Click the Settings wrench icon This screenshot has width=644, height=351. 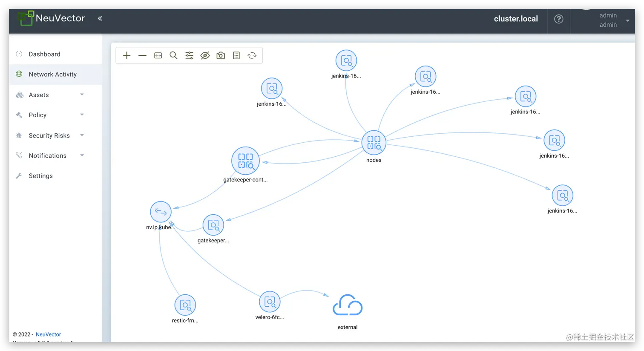tap(19, 175)
